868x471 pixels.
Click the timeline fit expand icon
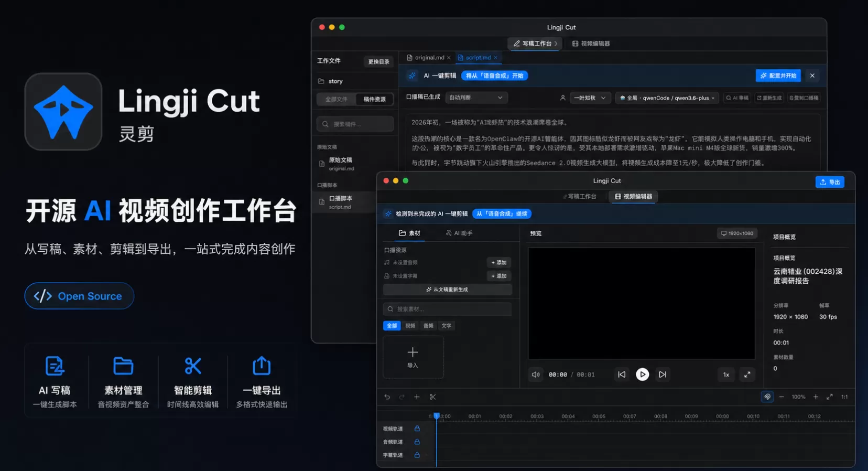pyautogui.click(x=829, y=397)
